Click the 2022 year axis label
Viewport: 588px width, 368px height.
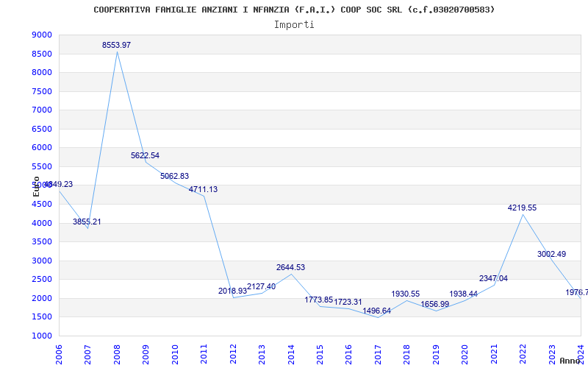(523, 355)
